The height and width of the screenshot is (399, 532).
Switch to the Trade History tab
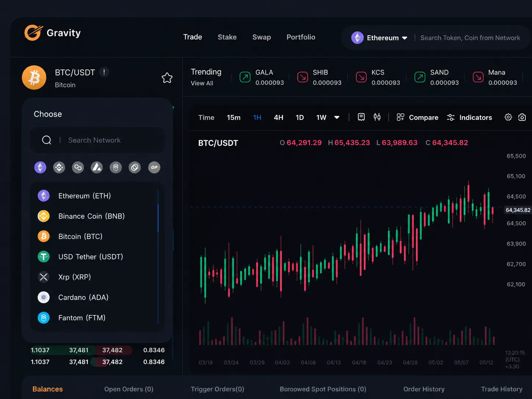click(x=502, y=389)
